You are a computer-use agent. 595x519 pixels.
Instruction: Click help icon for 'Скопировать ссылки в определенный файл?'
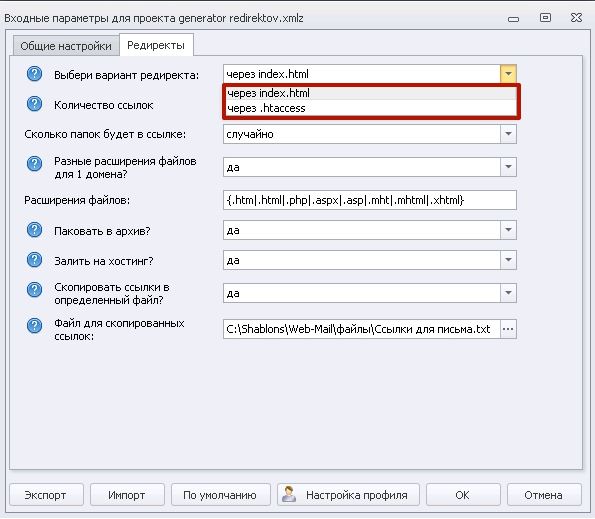pos(35,290)
